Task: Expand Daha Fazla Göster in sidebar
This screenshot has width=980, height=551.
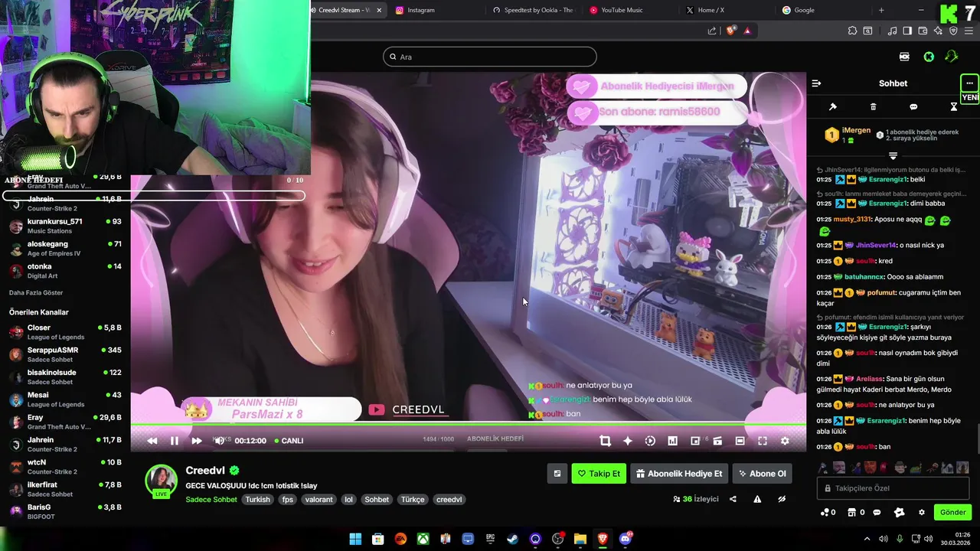Action: tap(36, 292)
